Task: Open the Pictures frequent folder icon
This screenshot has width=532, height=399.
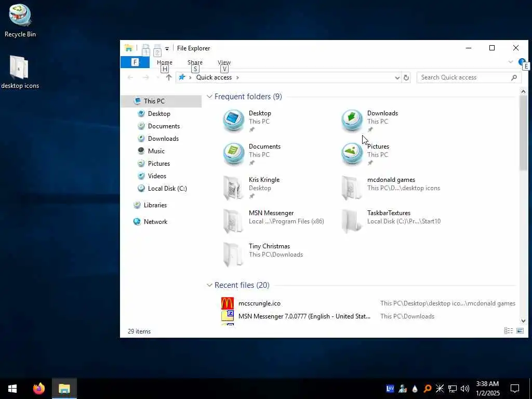Action: 352,154
